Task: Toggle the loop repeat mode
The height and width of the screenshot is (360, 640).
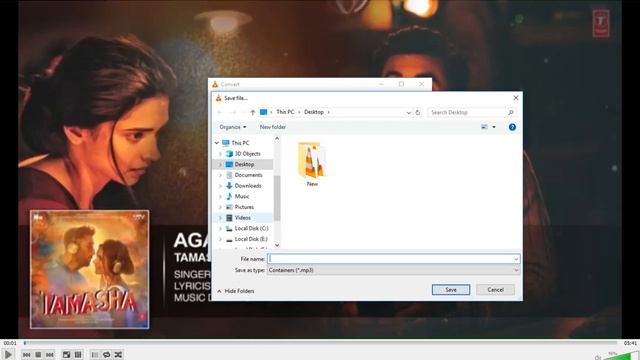Action: click(x=107, y=355)
